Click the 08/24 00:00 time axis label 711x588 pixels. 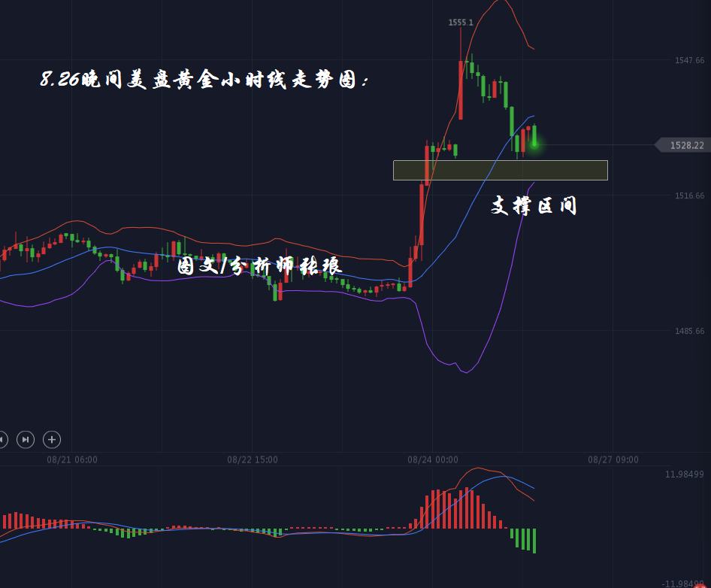[433, 459]
